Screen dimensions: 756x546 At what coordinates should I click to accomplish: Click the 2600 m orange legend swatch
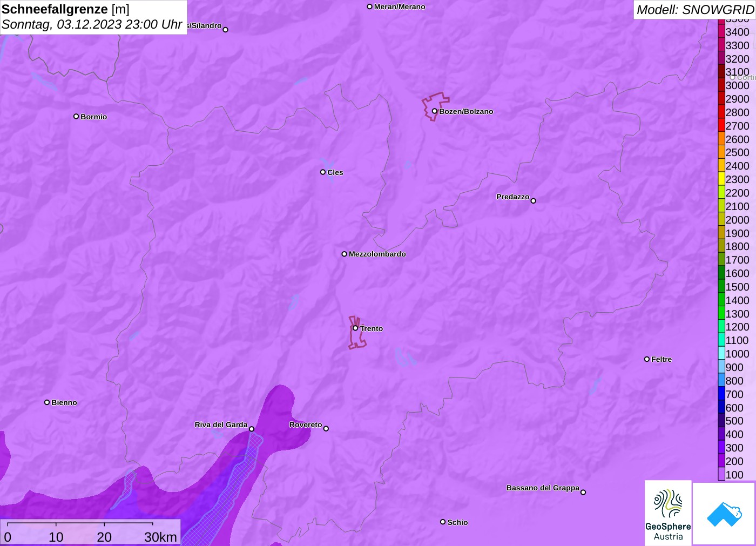point(721,139)
